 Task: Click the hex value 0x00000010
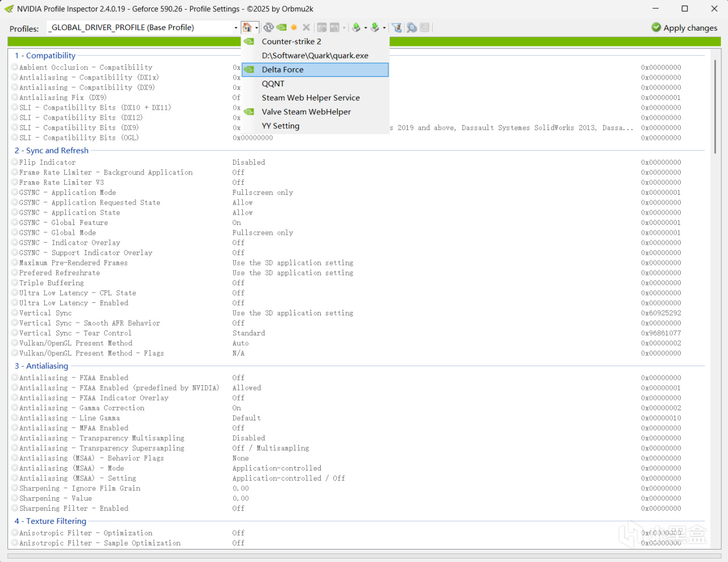pyautogui.click(x=661, y=418)
